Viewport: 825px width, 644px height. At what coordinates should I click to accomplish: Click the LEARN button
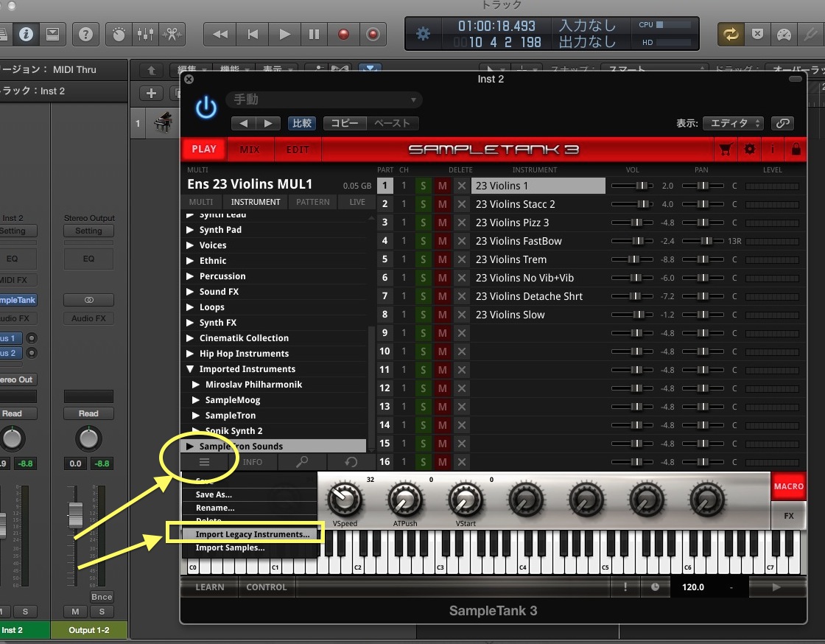[209, 587]
